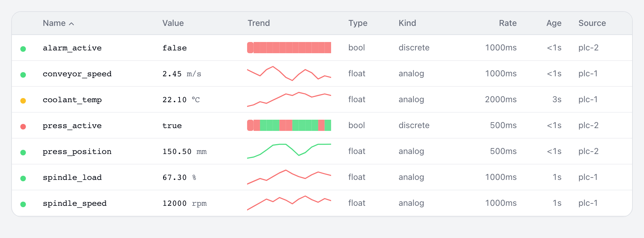
Task: Click the green status dot for press_position
Action: click(23, 153)
